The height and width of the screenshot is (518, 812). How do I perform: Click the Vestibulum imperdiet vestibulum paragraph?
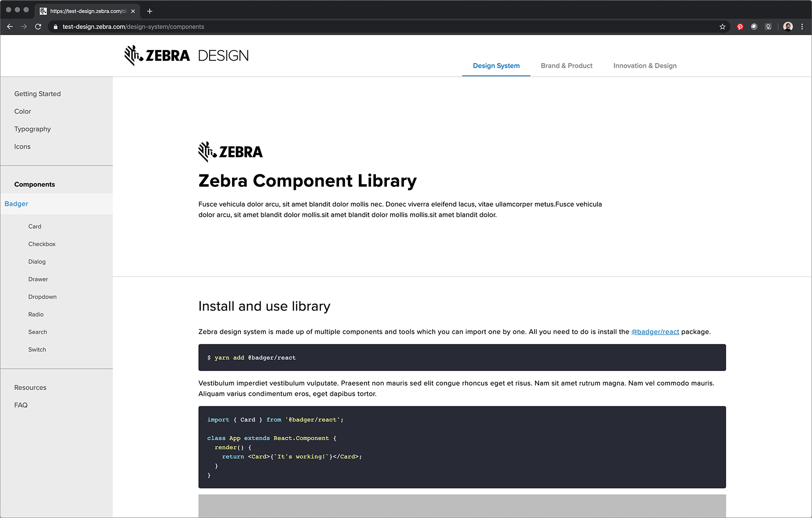point(456,388)
